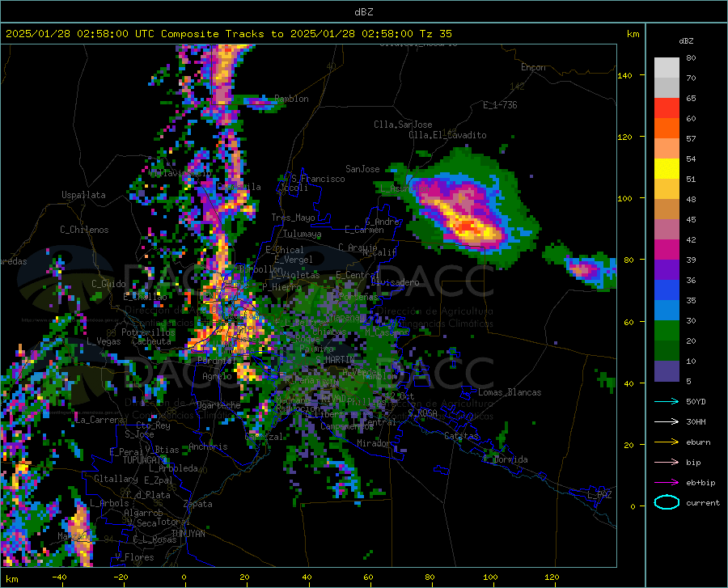Screen dimensions: 728x588
Task: Click the 'C_Guido' map label
Action: click(108, 284)
